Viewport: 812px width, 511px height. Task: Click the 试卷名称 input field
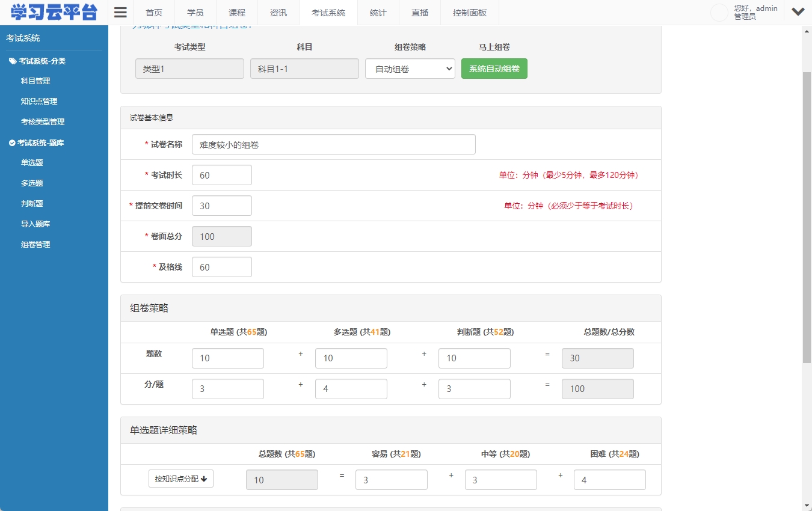tap(333, 144)
